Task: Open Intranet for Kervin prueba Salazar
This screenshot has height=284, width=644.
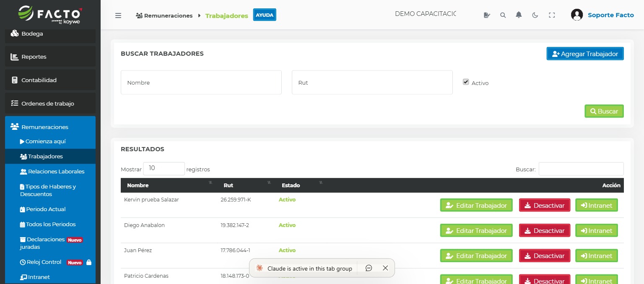Action: click(596, 205)
